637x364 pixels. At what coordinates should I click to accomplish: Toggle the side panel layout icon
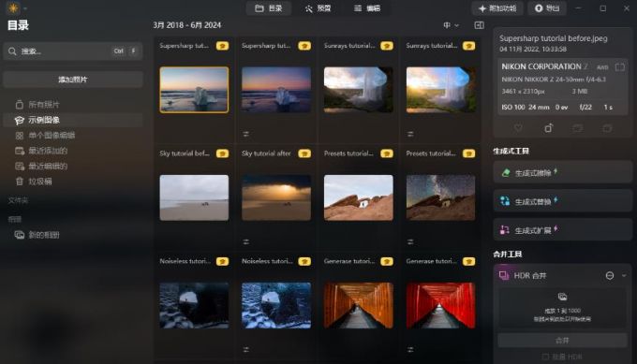click(479, 25)
